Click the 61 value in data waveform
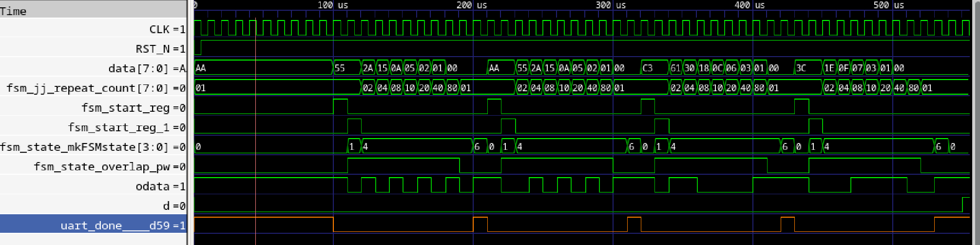 (x=675, y=68)
